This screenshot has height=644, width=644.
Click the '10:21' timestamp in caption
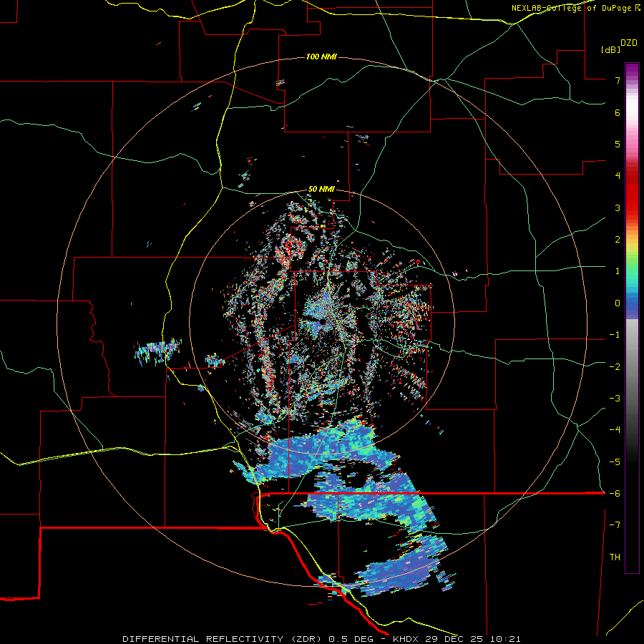[505, 639]
